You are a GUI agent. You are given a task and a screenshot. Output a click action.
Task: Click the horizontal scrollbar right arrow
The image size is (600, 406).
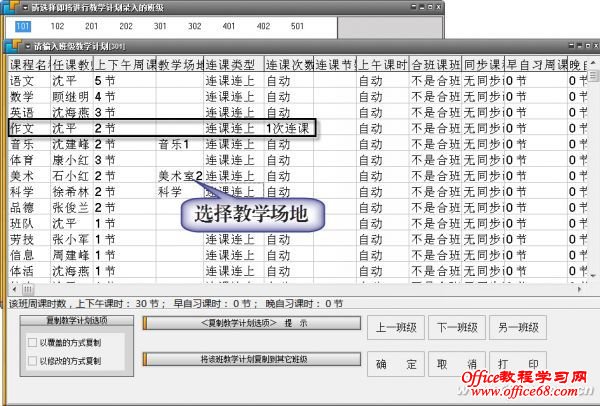pyautogui.click(x=579, y=289)
